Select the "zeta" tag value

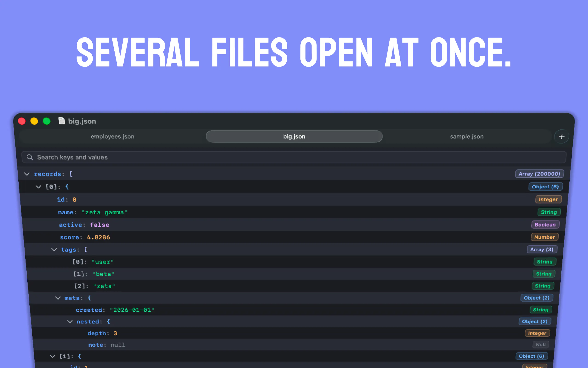pos(104,286)
